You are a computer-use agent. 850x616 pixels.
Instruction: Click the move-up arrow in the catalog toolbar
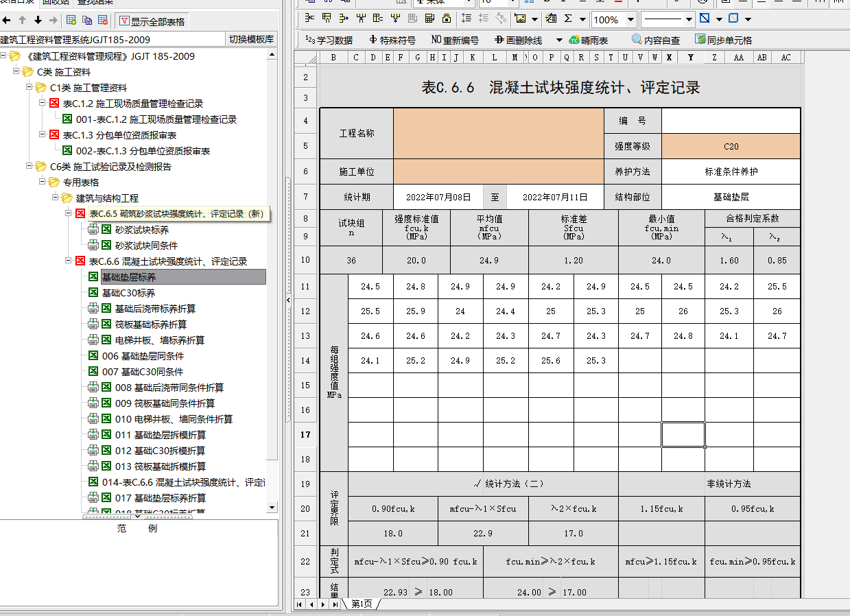point(22,21)
